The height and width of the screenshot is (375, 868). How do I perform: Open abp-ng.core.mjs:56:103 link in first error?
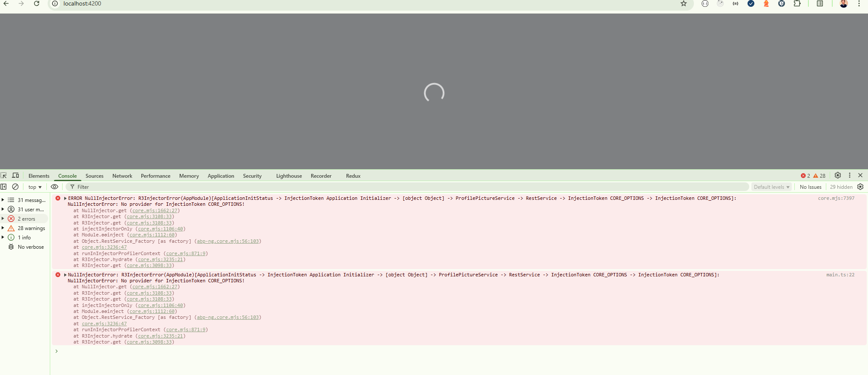coord(228,241)
